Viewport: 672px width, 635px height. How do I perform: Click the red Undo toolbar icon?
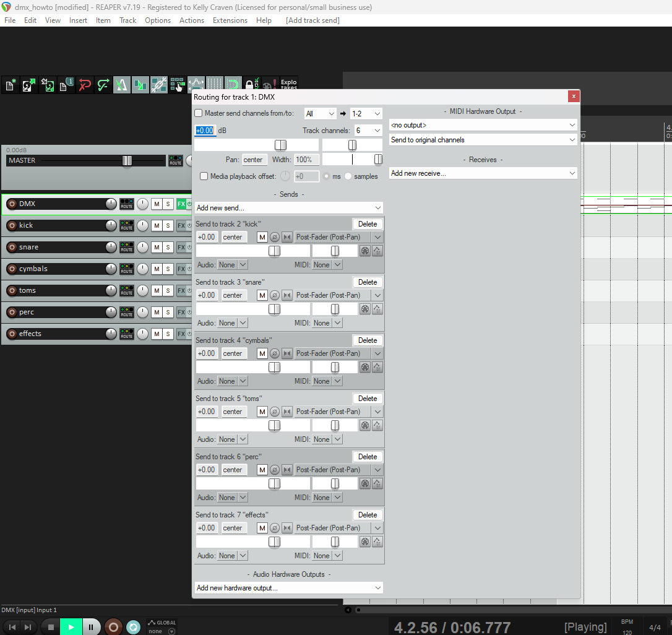(84, 85)
